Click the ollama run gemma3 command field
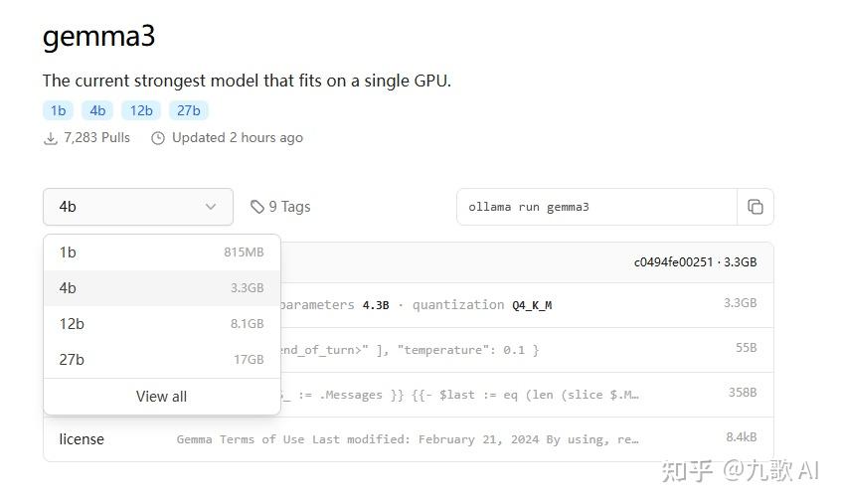The image size is (841, 504). tap(596, 207)
